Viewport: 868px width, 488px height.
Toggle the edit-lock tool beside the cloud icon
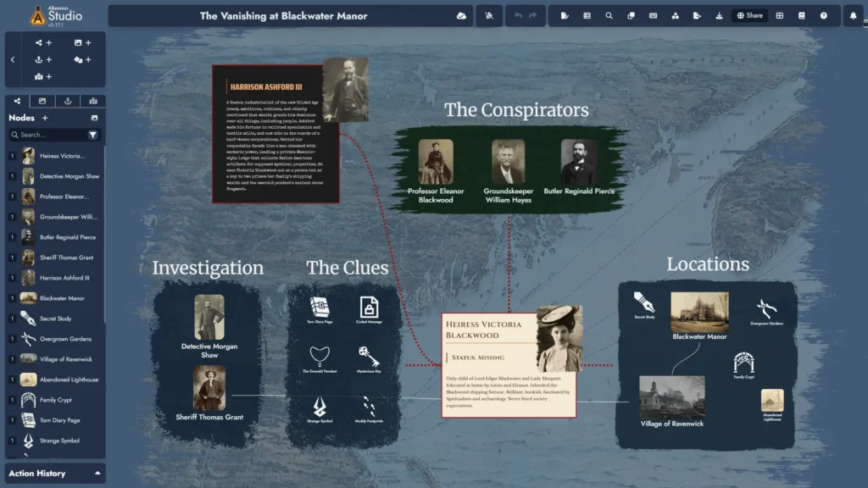(x=489, y=15)
